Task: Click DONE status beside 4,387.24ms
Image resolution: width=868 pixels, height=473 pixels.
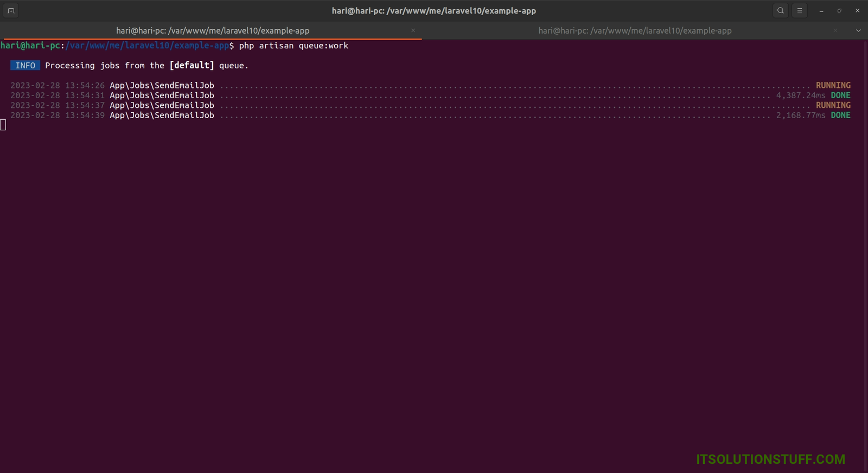Action: click(x=840, y=95)
